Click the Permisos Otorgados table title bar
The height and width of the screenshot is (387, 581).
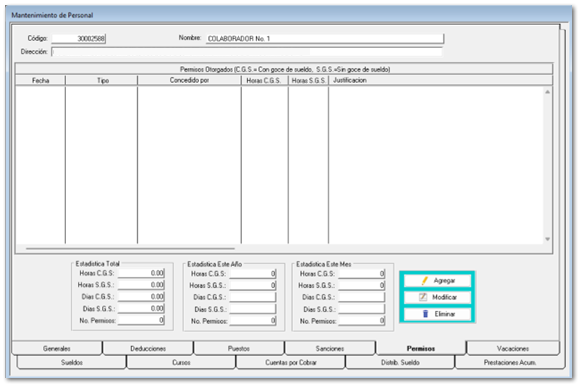tap(284, 69)
